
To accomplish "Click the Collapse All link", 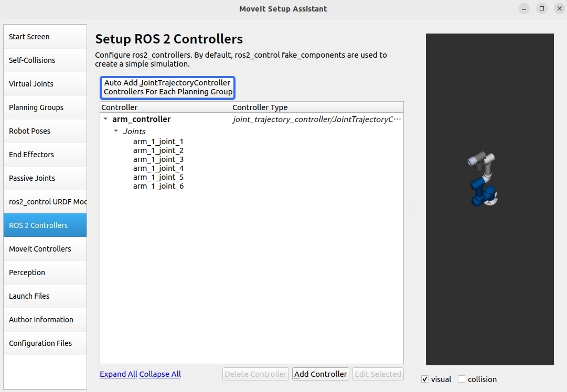I will point(160,374).
